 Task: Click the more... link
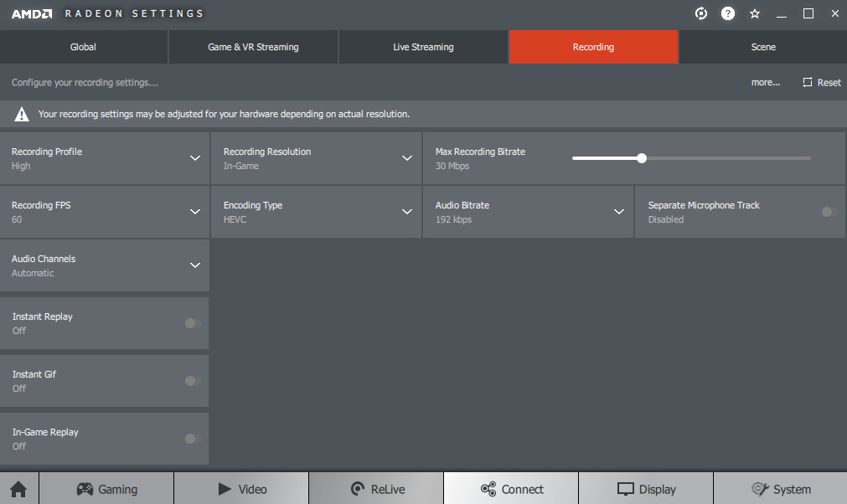[765, 82]
